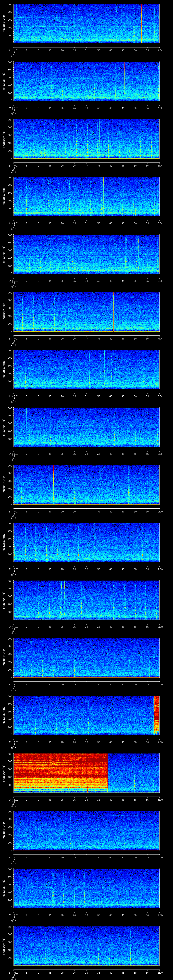This screenshot has height=980, width=173.
Task: Open the spectrogram panel starting at 21:04:00
Action: pyautogui.click(x=87, y=196)
